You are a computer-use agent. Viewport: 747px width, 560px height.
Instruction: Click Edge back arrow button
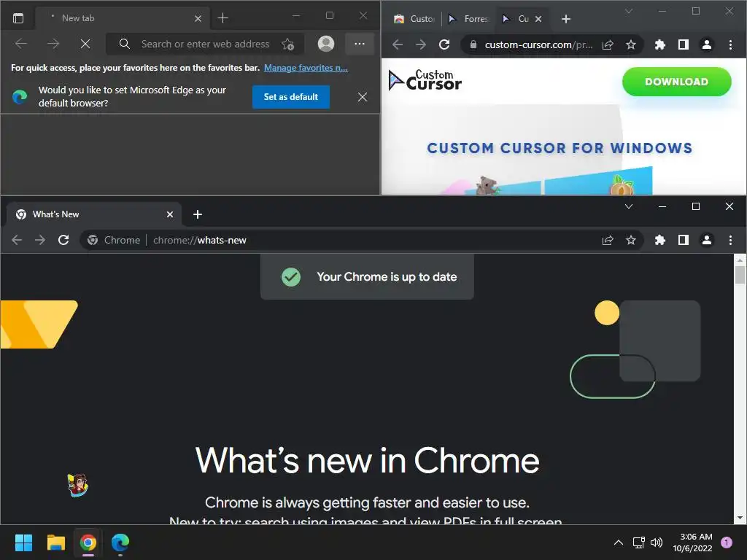pyautogui.click(x=21, y=44)
